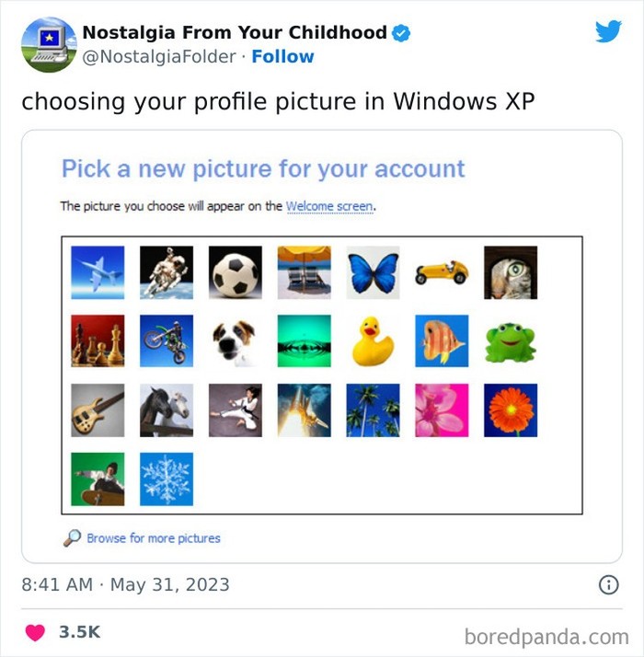The image size is (644, 657).
Task: Pick the soccer ball picture
Action: [x=235, y=272]
